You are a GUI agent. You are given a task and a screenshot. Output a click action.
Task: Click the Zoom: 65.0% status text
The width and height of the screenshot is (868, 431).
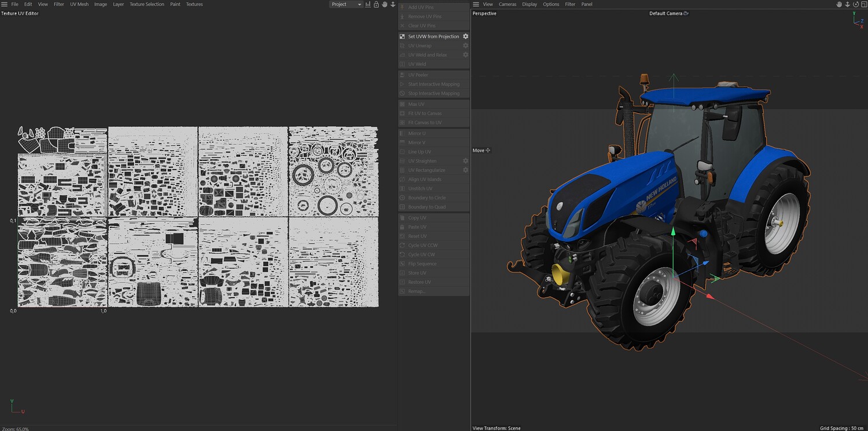pyautogui.click(x=16, y=429)
